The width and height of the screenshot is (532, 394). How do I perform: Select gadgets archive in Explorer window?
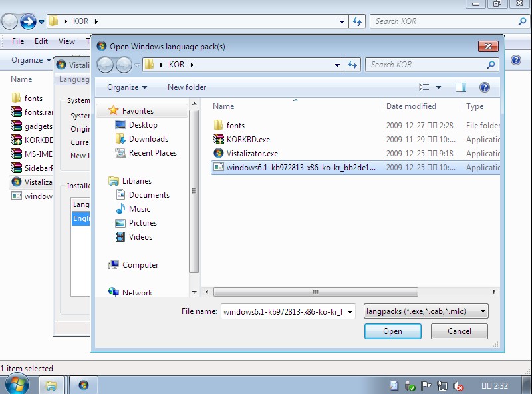(31, 126)
